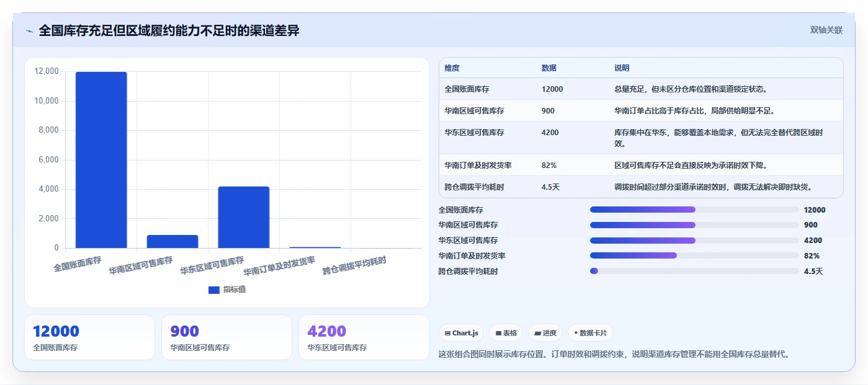
Task: Click the table cell with value 82%
Action: (x=549, y=165)
